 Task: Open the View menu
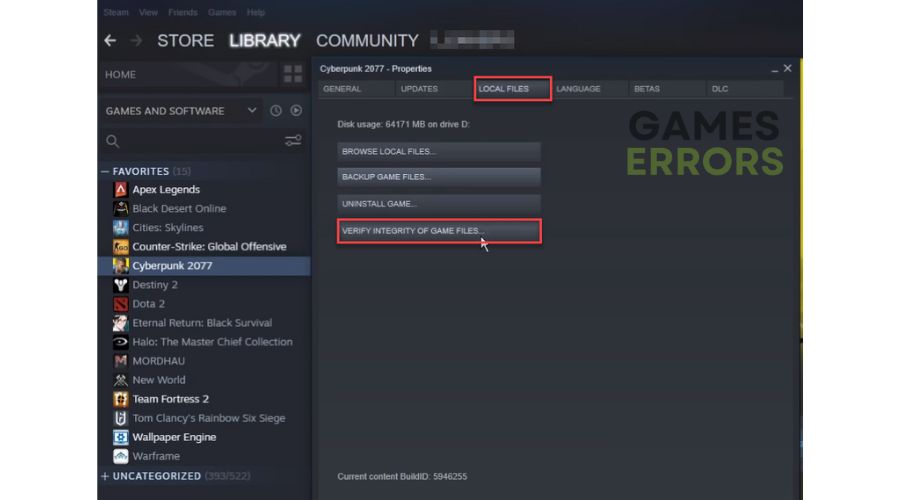click(x=148, y=12)
